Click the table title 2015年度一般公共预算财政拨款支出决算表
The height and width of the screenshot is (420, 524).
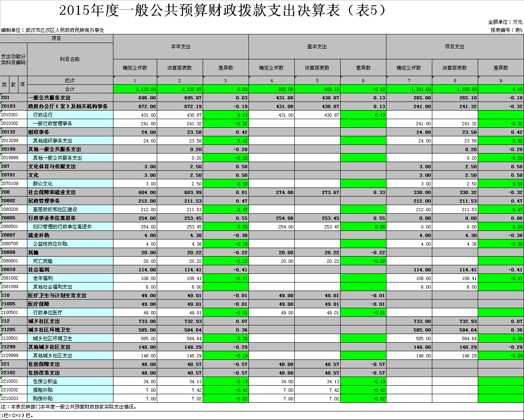223,11
